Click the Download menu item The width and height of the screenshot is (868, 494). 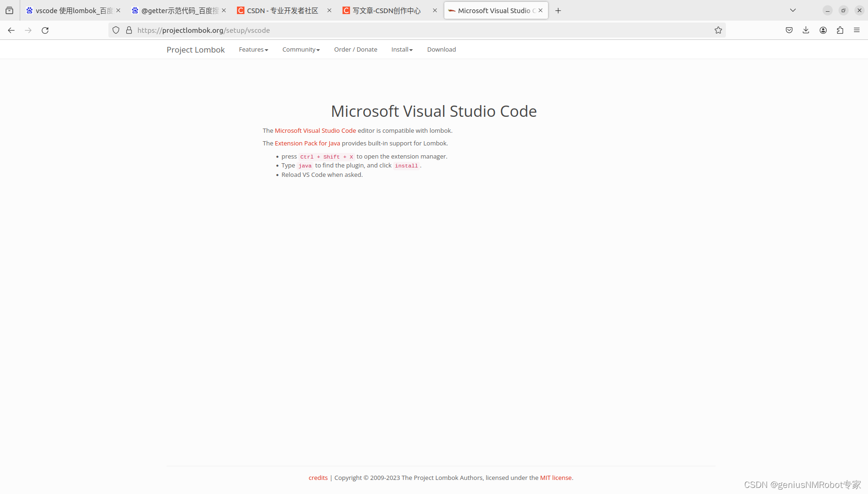[x=441, y=49]
